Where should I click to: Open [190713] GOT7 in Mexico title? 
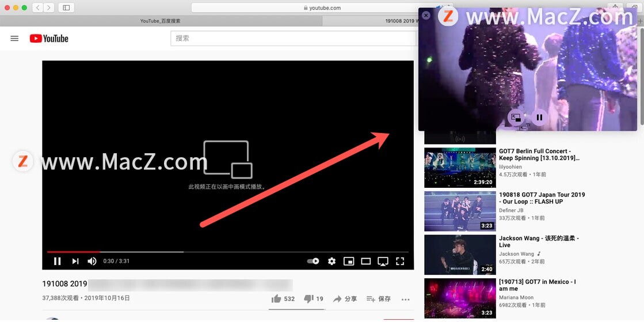(x=537, y=285)
